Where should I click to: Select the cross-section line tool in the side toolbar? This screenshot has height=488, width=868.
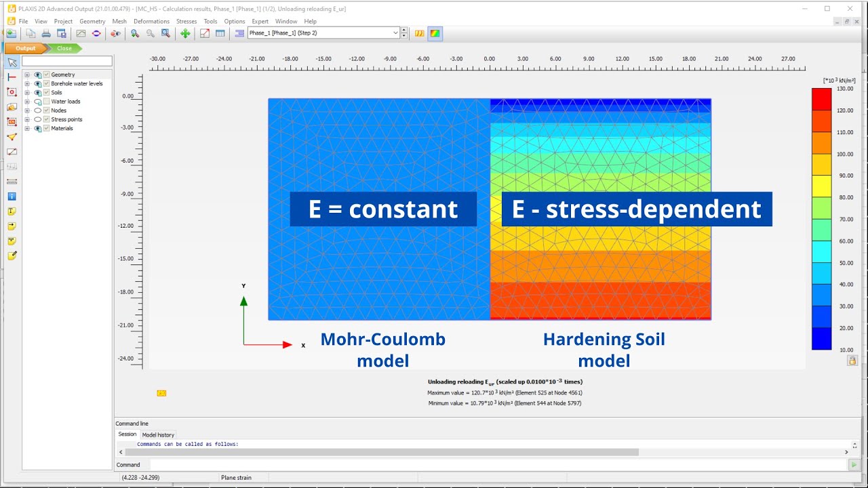click(12, 152)
